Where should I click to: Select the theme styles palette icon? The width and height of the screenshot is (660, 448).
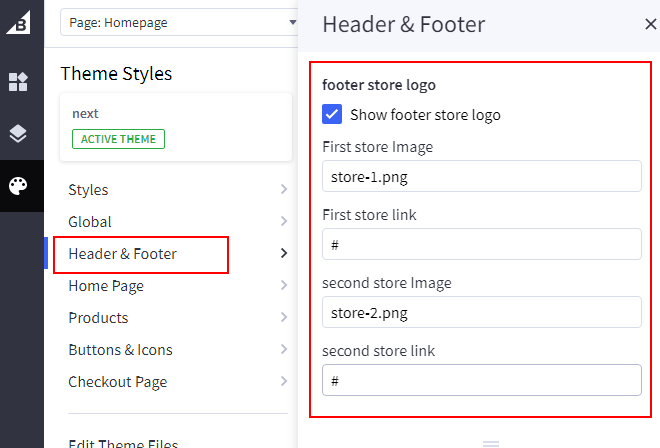(x=18, y=186)
